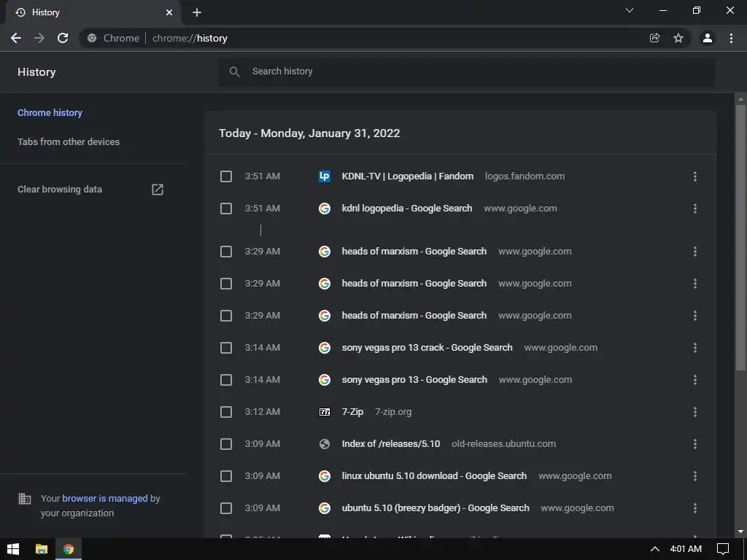Image resolution: width=747 pixels, height=560 pixels.
Task: Open File Explorer from the taskbar
Action: point(42,549)
